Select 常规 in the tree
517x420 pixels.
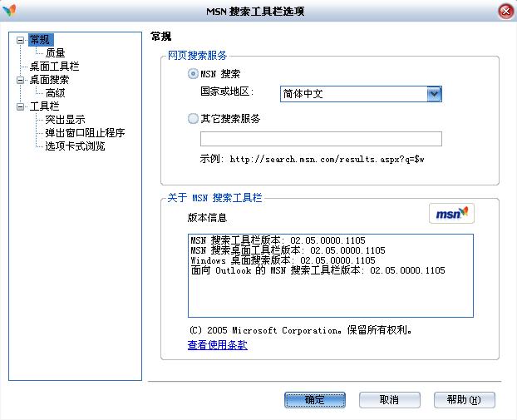[x=40, y=40]
